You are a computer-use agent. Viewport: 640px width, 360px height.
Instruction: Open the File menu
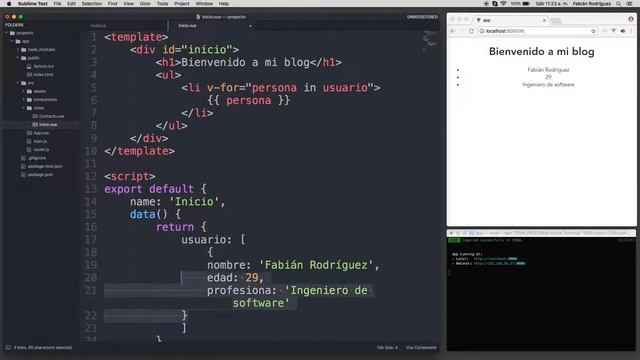click(58, 4)
